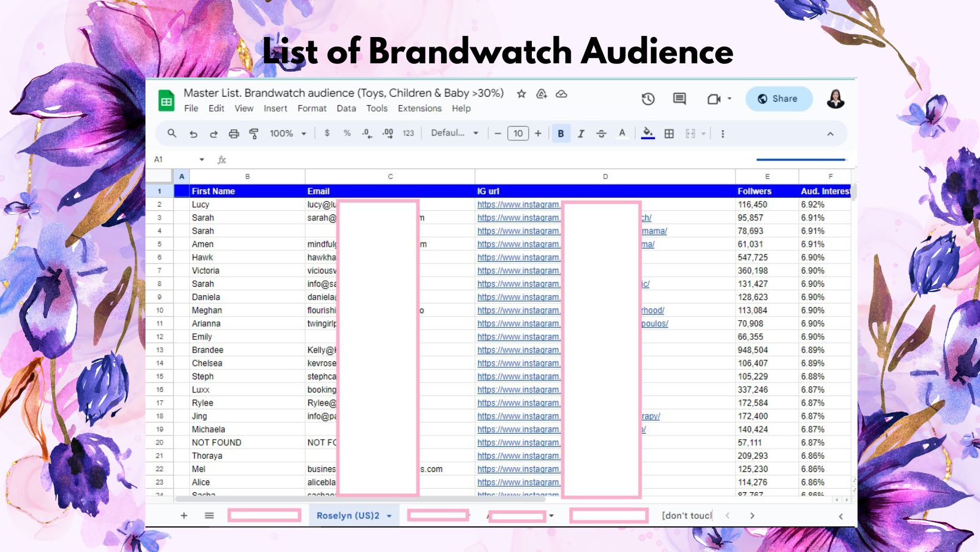
Task: Open the Insert menu
Action: pos(275,109)
